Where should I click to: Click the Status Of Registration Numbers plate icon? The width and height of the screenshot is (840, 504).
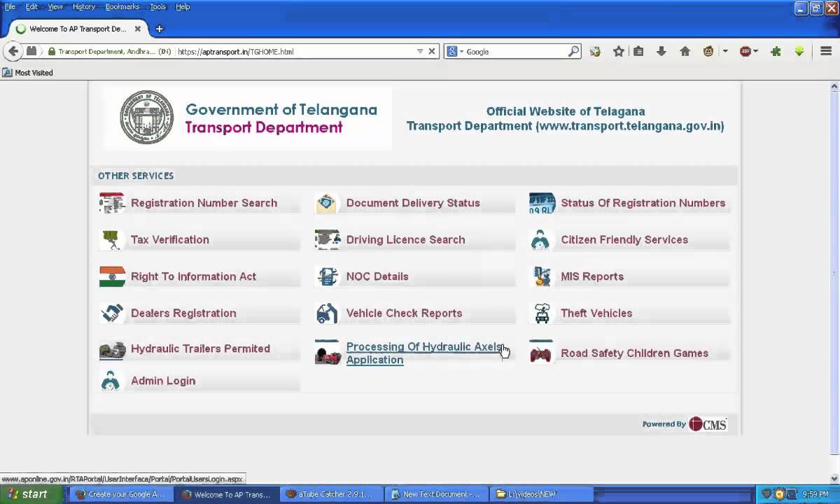pos(542,203)
